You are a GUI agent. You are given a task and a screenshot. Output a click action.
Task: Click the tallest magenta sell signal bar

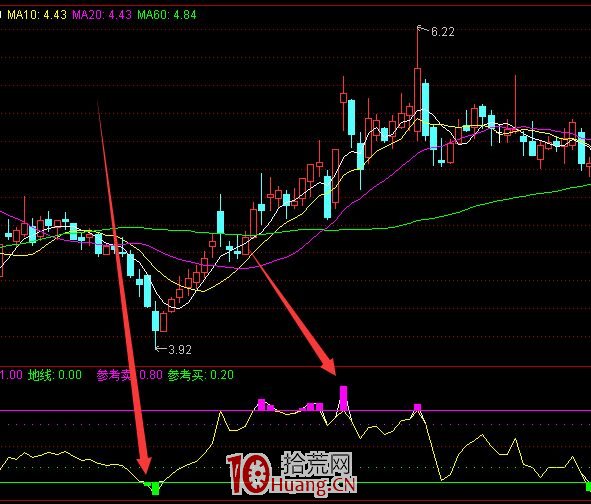[x=343, y=398]
